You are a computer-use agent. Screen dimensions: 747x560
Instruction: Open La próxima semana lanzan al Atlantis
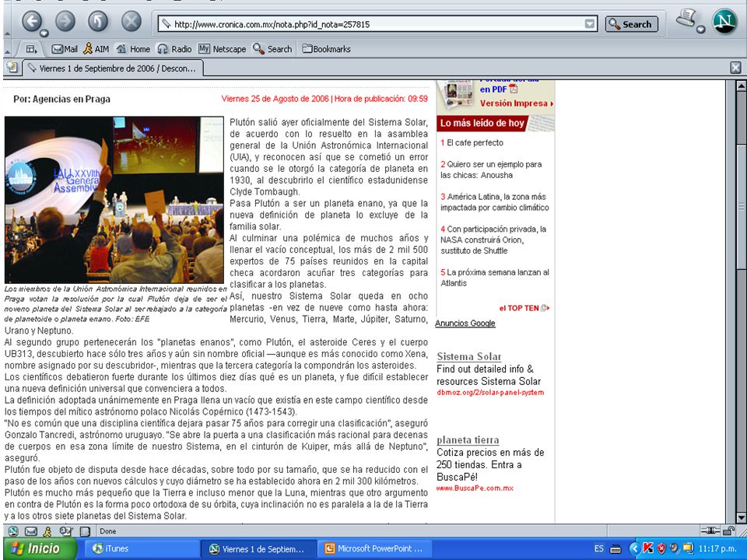(495, 278)
